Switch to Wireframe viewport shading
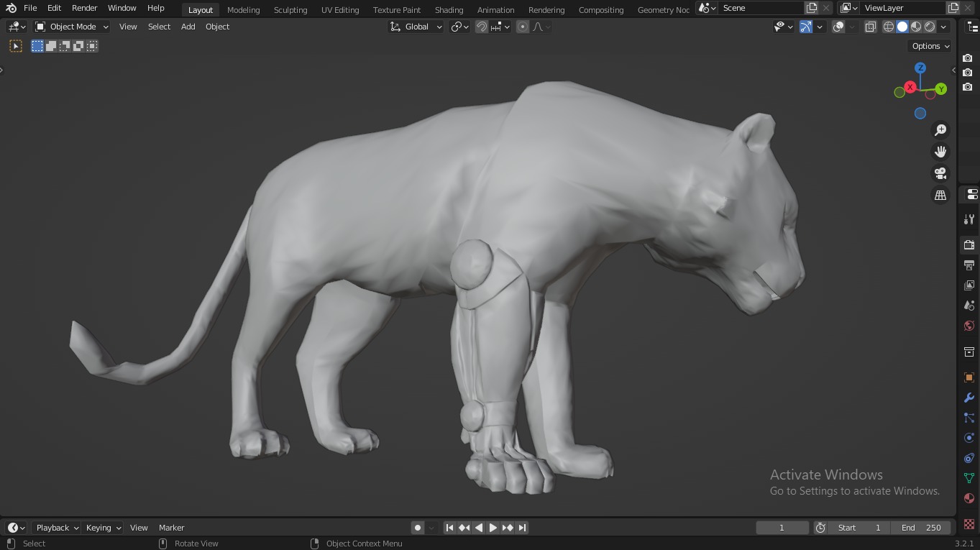 point(889,27)
